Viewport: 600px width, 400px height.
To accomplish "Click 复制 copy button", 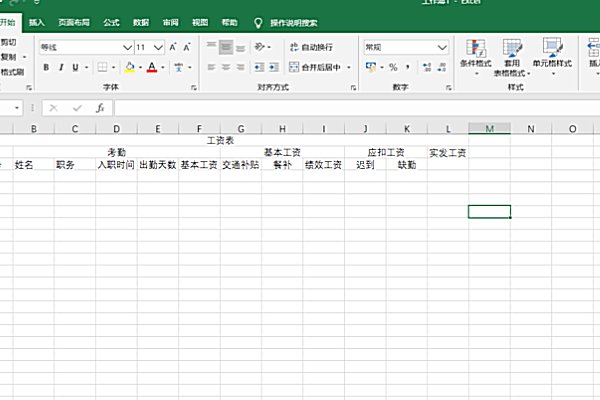I will 8,57.
